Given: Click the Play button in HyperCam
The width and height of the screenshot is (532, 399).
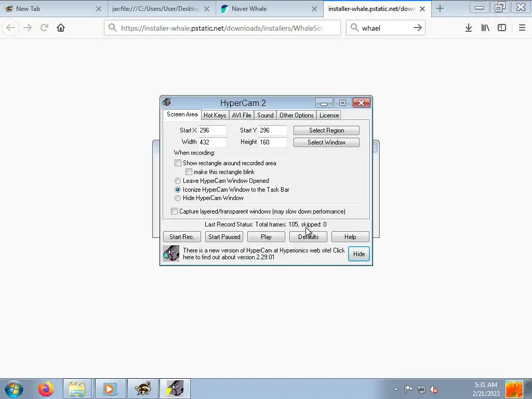Looking at the screenshot, I should click(x=266, y=237).
